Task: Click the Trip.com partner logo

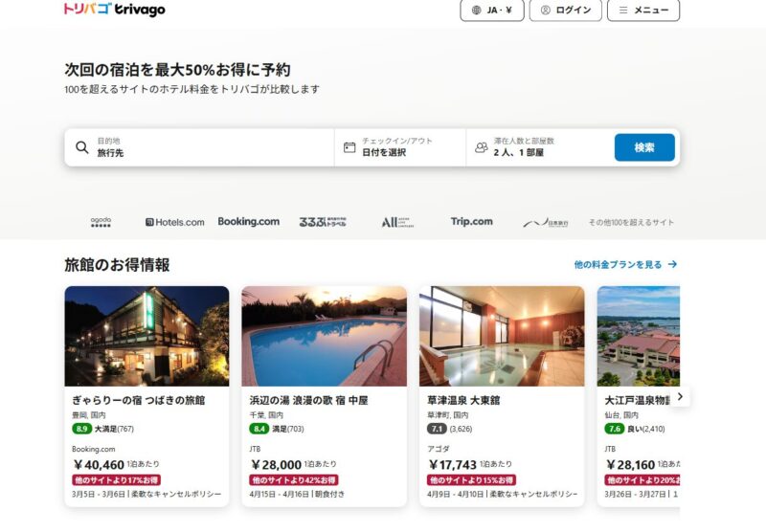Action: click(471, 222)
